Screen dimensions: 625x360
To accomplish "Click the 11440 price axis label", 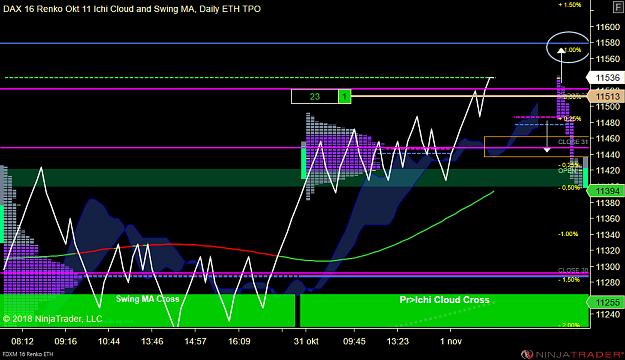I will tap(608, 155).
